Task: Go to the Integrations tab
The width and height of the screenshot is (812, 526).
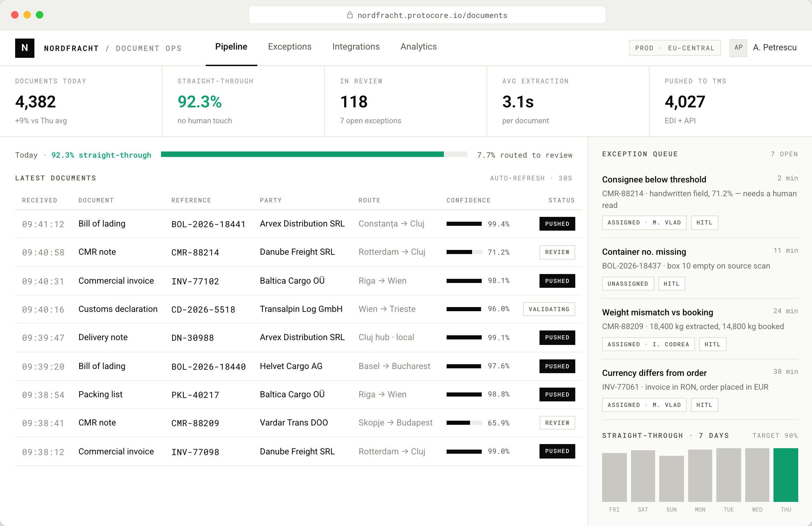Action: 356,47
